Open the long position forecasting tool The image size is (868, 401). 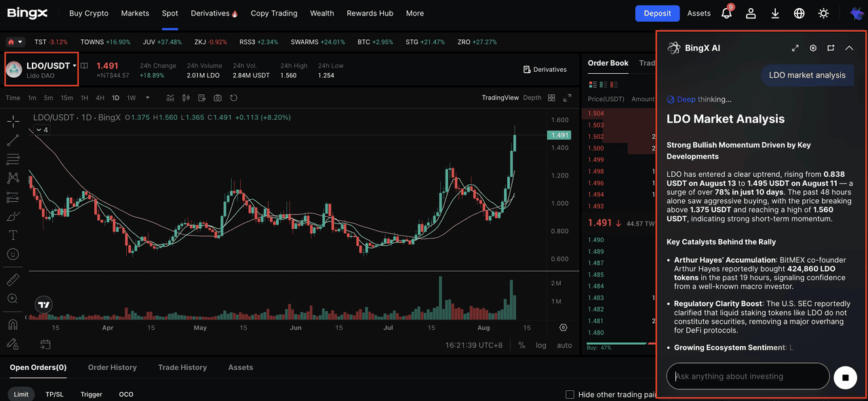tap(13, 197)
